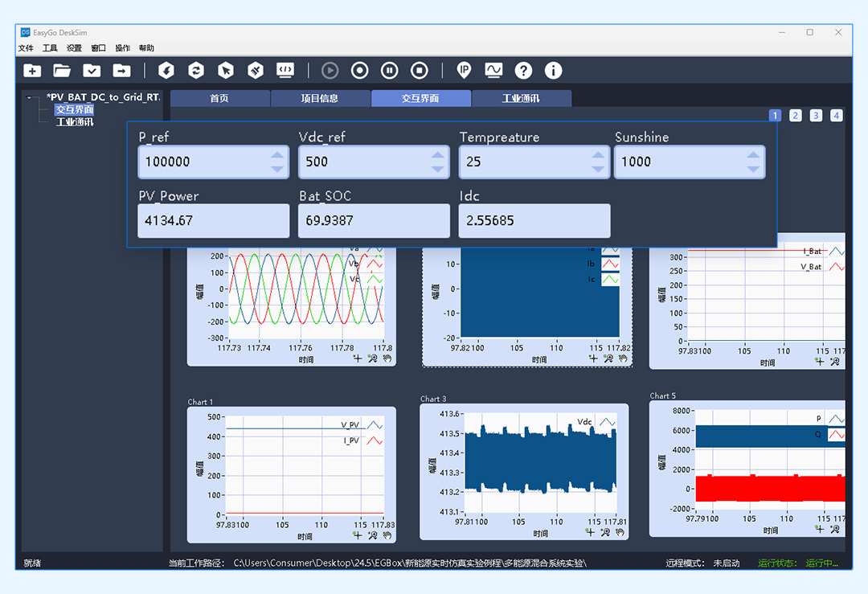
Task: Open the 工具 menu
Action: point(50,48)
